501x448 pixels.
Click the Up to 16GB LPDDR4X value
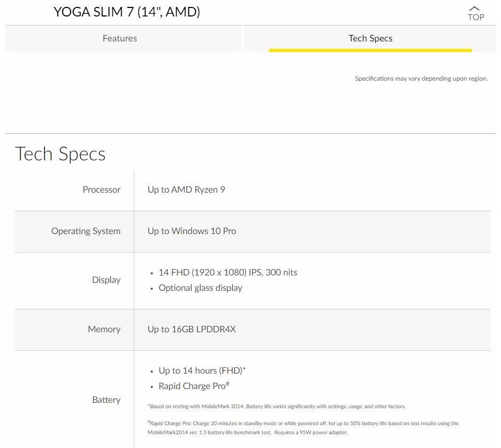192,329
